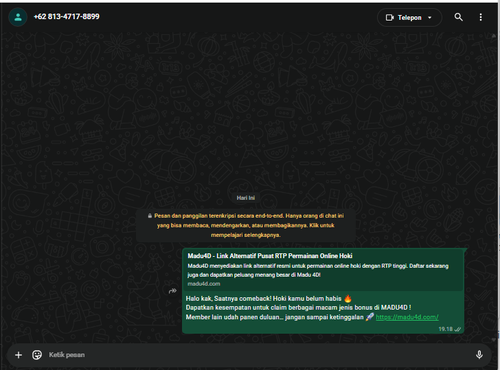Click the plus attachment icon
This screenshot has width=500, height=370.
tap(19, 355)
